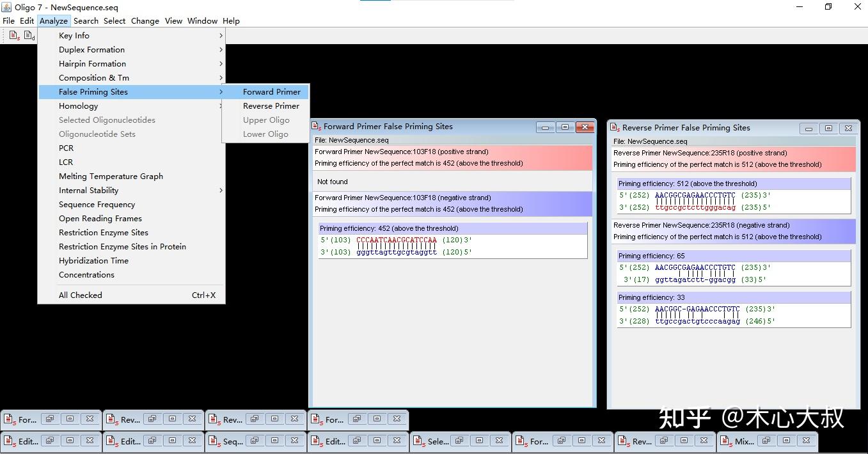Close the minimized 'Sele...' window
Image resolution: width=868 pixels, height=454 pixels.
click(x=499, y=441)
